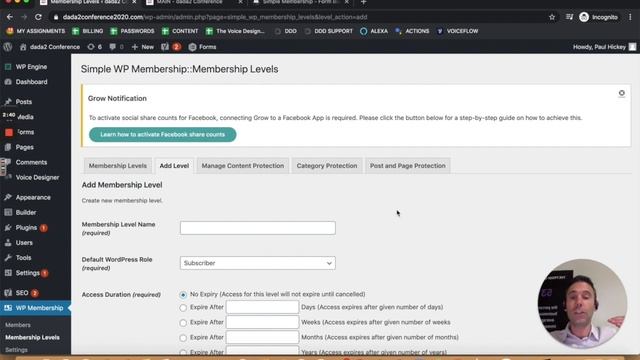Switch to Manage Content Protection tab
Viewport: 640px width, 360px height.
click(x=243, y=166)
